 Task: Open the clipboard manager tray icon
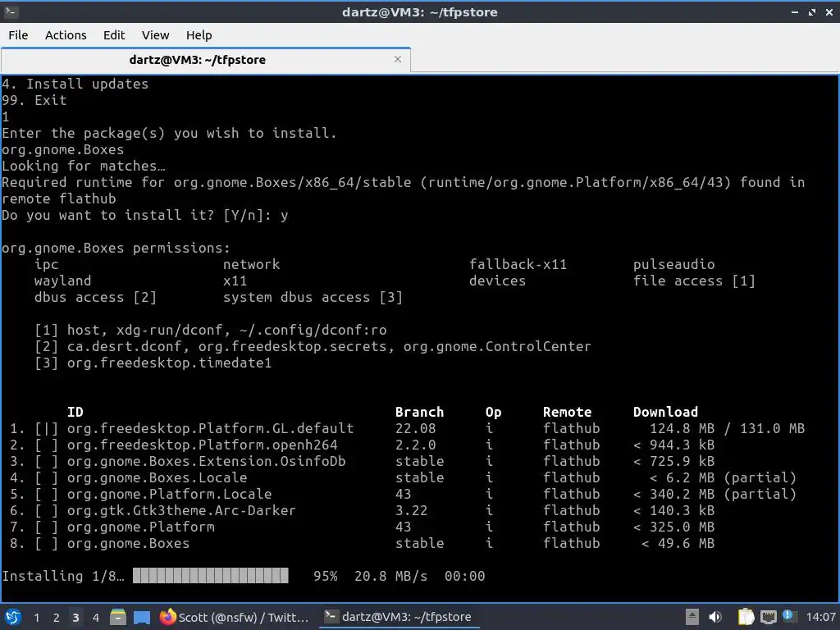tap(745, 617)
